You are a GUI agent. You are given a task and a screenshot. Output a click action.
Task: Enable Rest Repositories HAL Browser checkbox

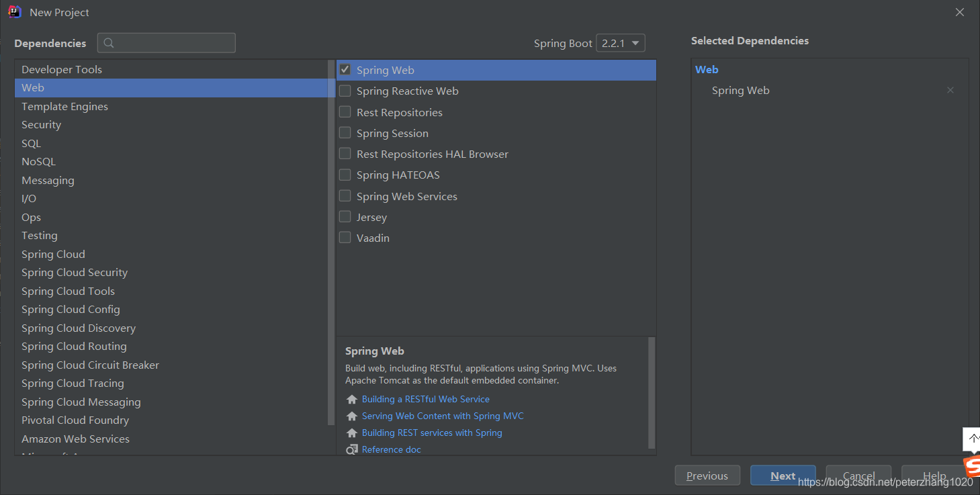[x=345, y=153]
